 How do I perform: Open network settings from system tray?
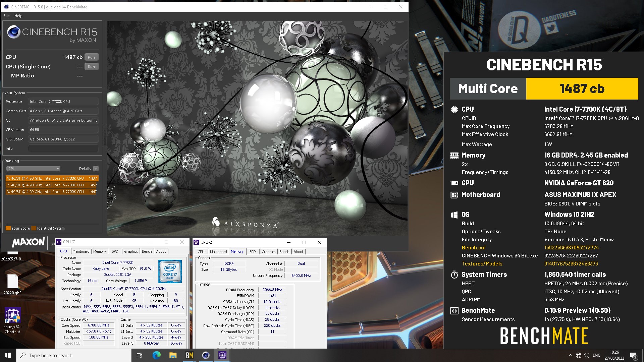point(579,355)
